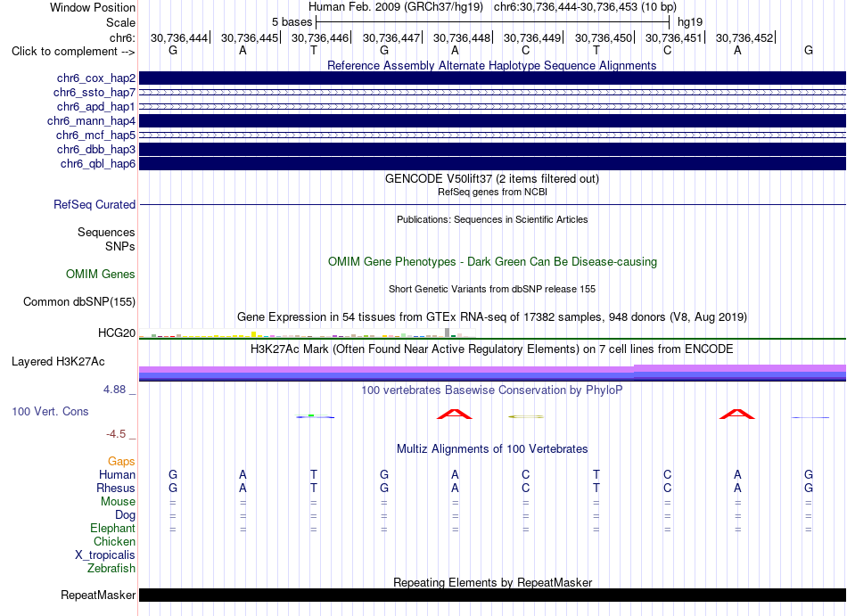Click the position label 30,736,451
The height and width of the screenshot is (616, 847).
(674, 37)
